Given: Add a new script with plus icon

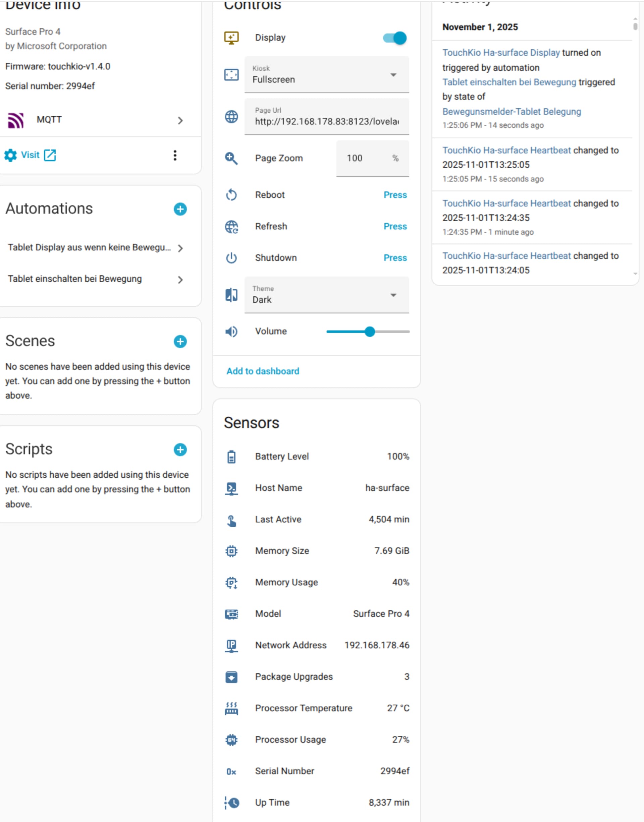Looking at the screenshot, I should (x=180, y=450).
